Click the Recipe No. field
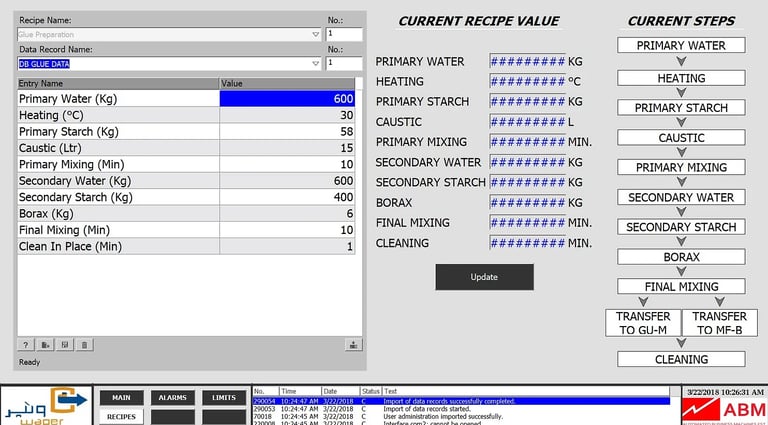This screenshot has width=768, height=425. 344,34
